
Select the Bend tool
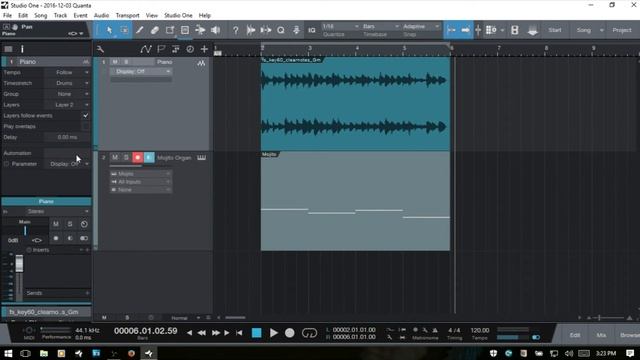[x=200, y=30]
